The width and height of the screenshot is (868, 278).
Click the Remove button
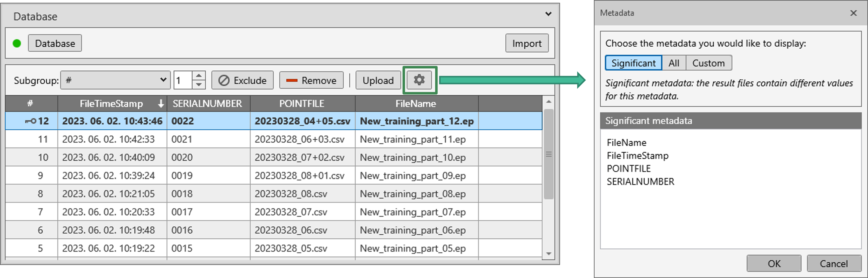[x=311, y=80]
